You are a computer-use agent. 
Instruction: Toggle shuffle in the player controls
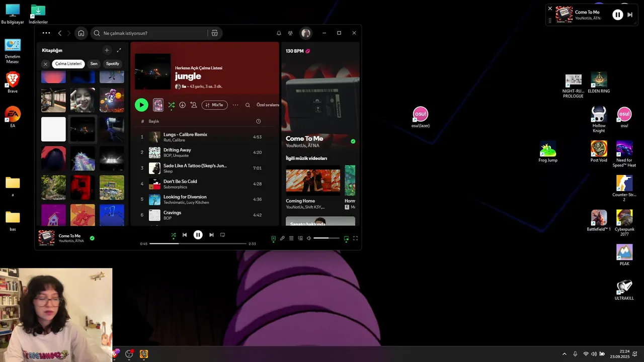click(173, 235)
